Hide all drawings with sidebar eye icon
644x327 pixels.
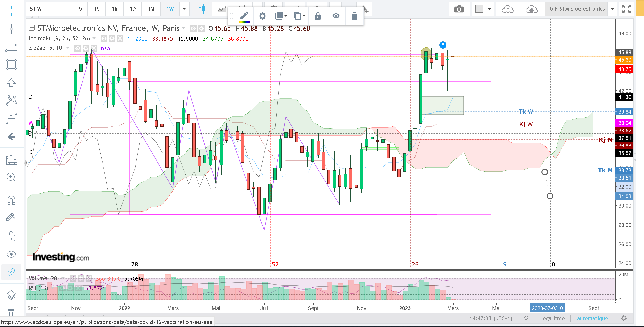click(11, 254)
